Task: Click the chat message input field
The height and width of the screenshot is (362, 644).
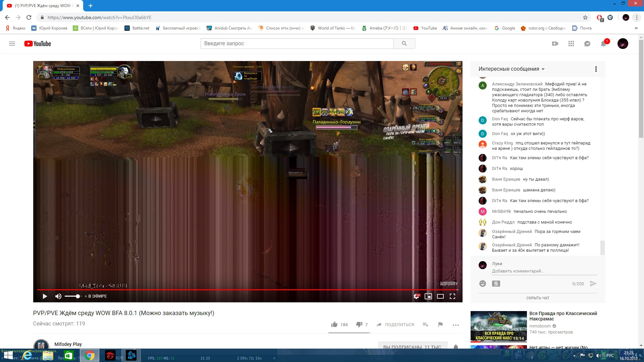Action: pyautogui.click(x=544, y=271)
